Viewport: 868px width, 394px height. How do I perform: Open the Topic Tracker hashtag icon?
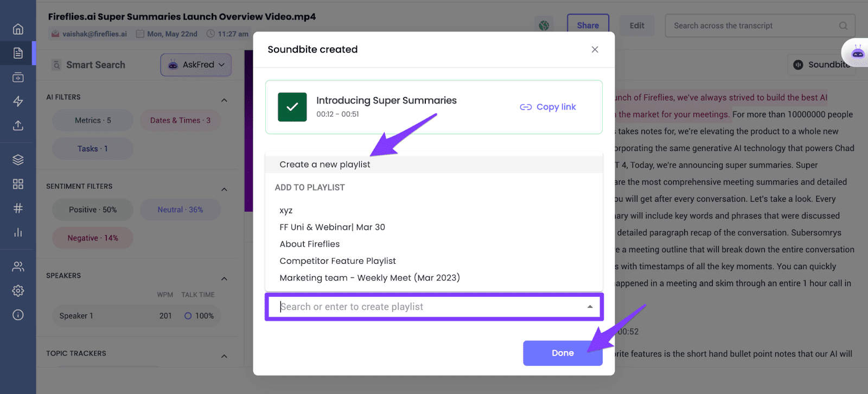coord(18,207)
